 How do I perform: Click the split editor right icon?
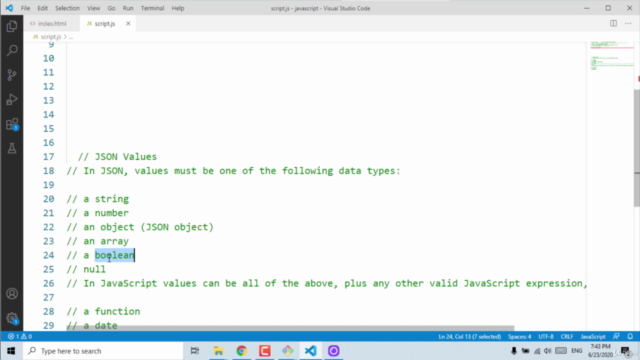613,23
